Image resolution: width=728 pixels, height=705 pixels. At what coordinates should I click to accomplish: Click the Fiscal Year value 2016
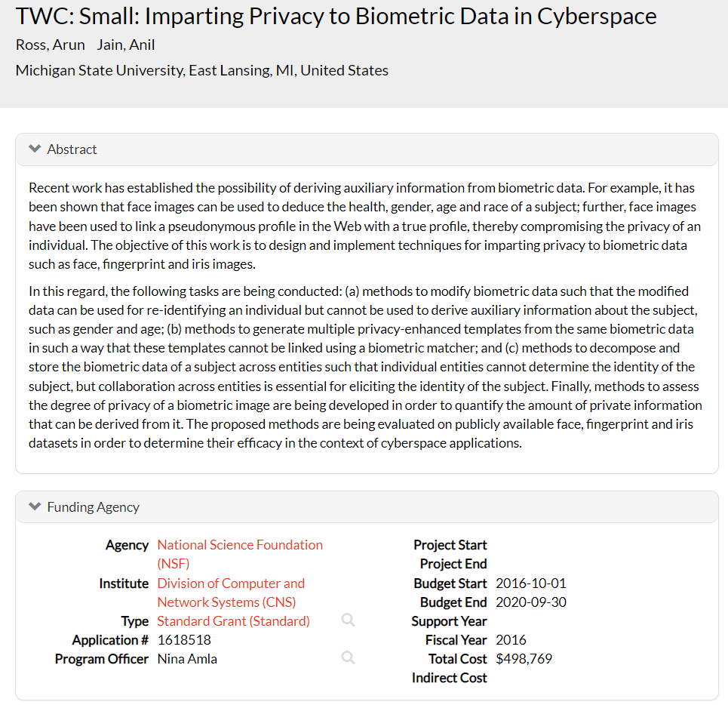(511, 640)
